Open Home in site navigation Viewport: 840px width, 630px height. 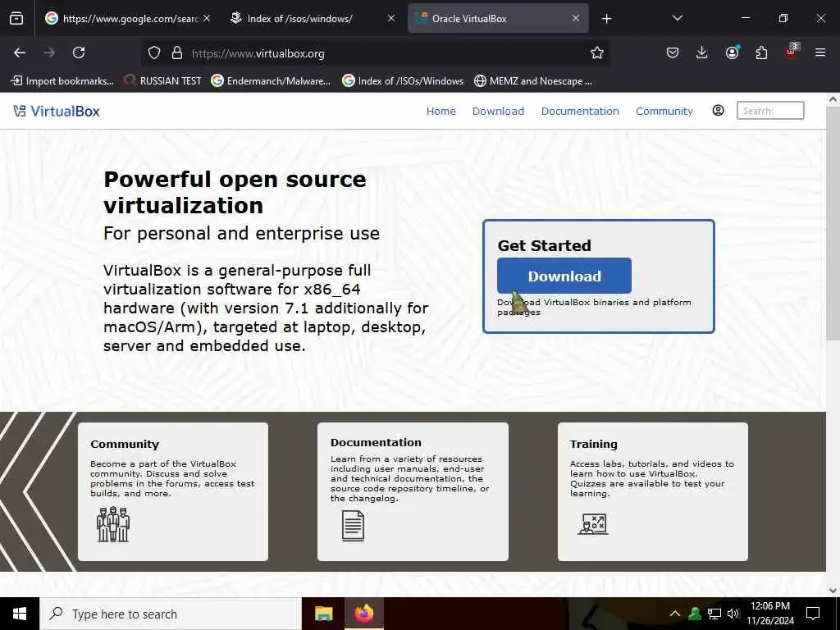click(441, 111)
